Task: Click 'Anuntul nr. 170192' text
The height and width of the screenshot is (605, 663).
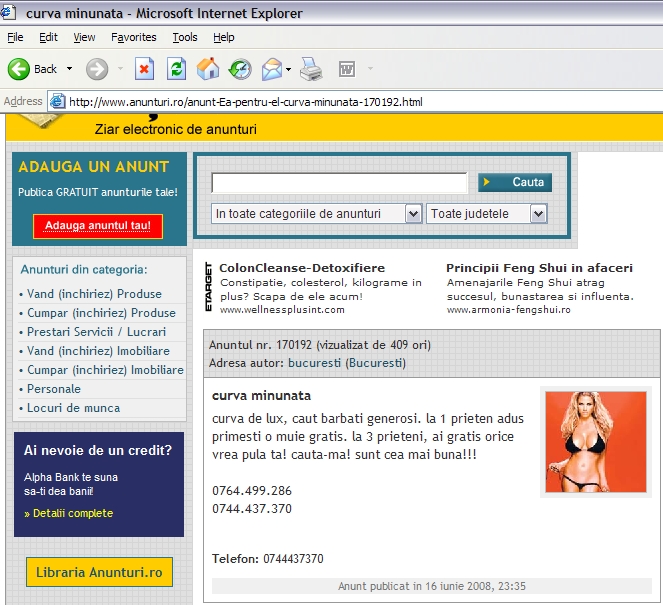Action: point(260,345)
